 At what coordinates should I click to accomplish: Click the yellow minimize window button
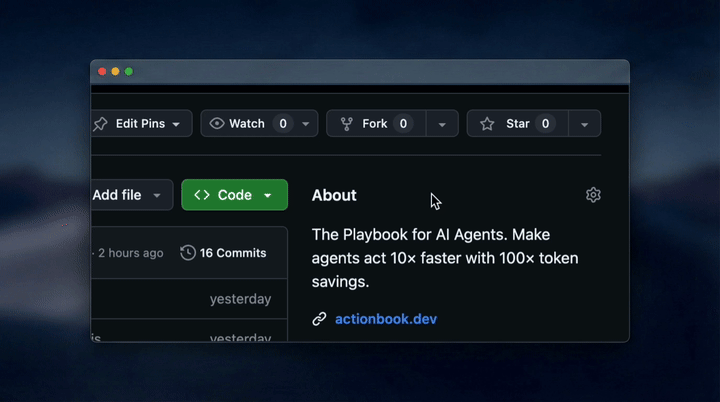[x=115, y=71]
